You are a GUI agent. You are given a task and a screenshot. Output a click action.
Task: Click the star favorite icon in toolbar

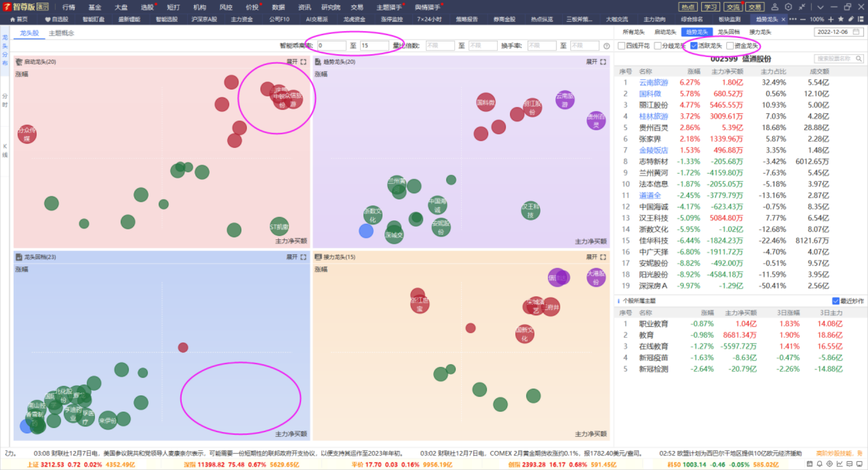pyautogui.click(x=841, y=19)
